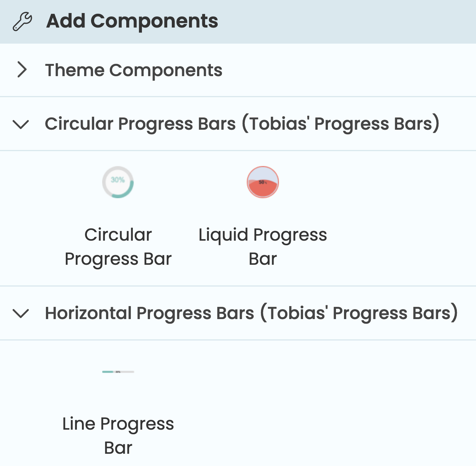
Task: Click the Liquid Progress Bar label text
Action: (x=262, y=246)
